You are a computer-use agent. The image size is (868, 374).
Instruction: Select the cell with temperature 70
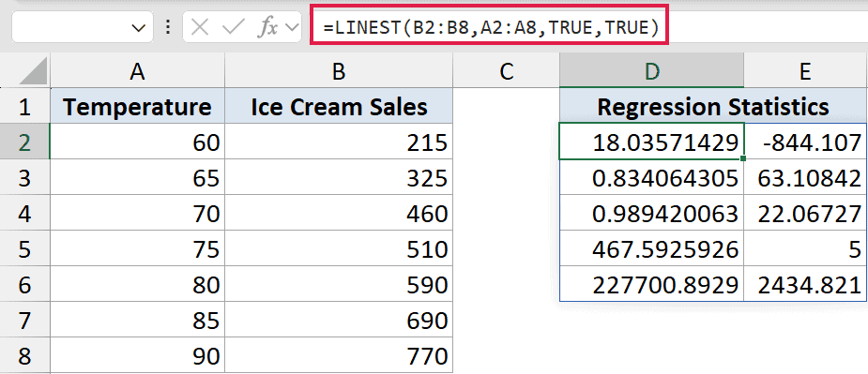point(137,213)
